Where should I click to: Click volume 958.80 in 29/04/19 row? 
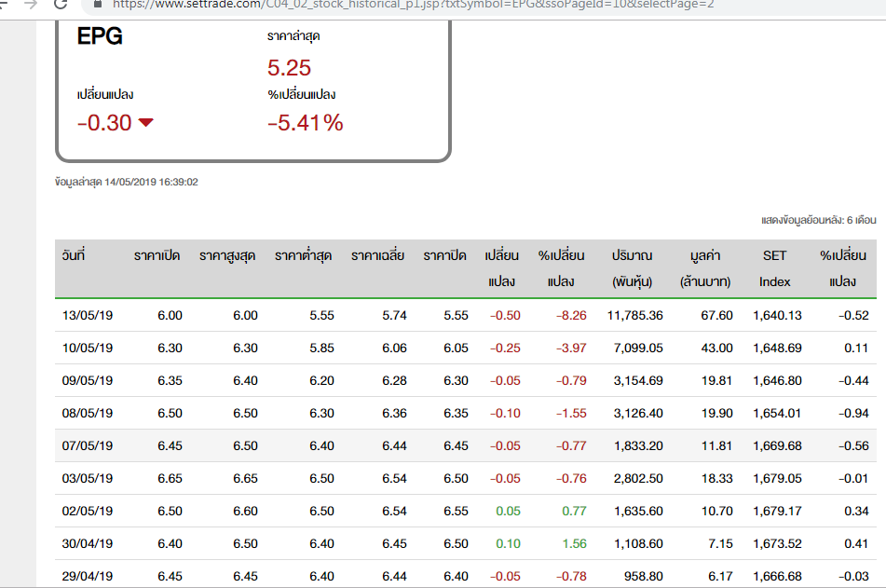point(644,577)
